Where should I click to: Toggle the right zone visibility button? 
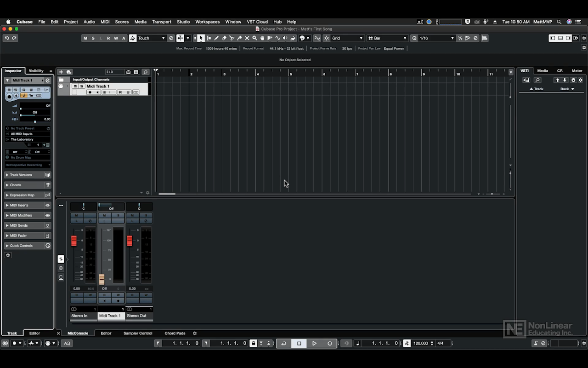568,38
